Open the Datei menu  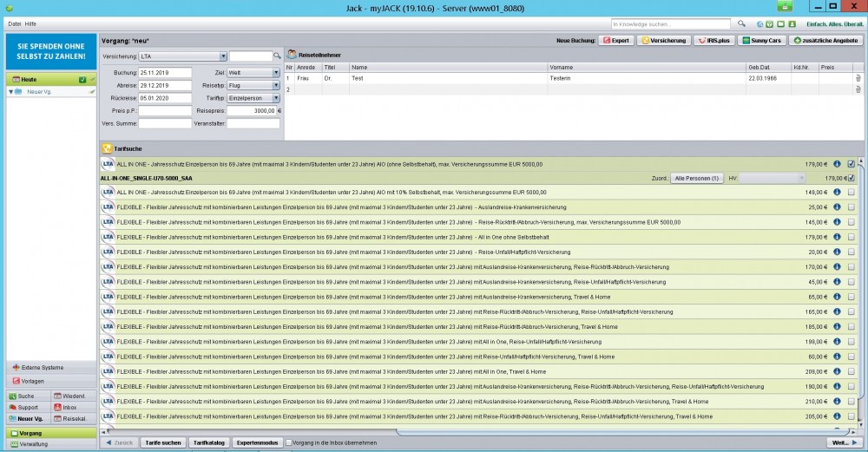pos(14,24)
